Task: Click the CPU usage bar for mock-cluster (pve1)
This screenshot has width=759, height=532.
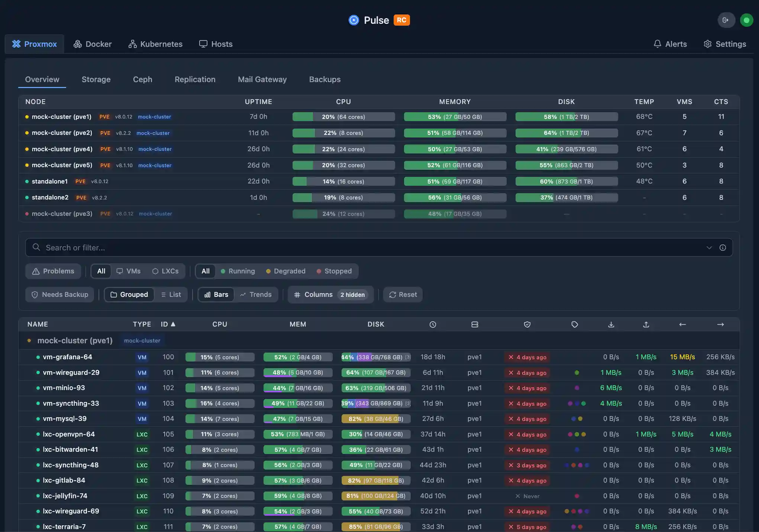Action: pos(343,117)
